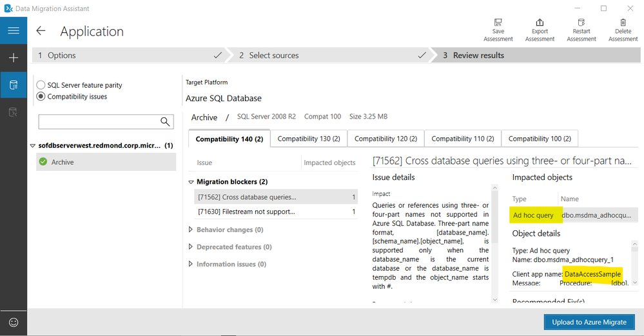This screenshot has width=644, height=336.
Task: Open the Assessments database icon in sidebar
Action: click(14, 85)
